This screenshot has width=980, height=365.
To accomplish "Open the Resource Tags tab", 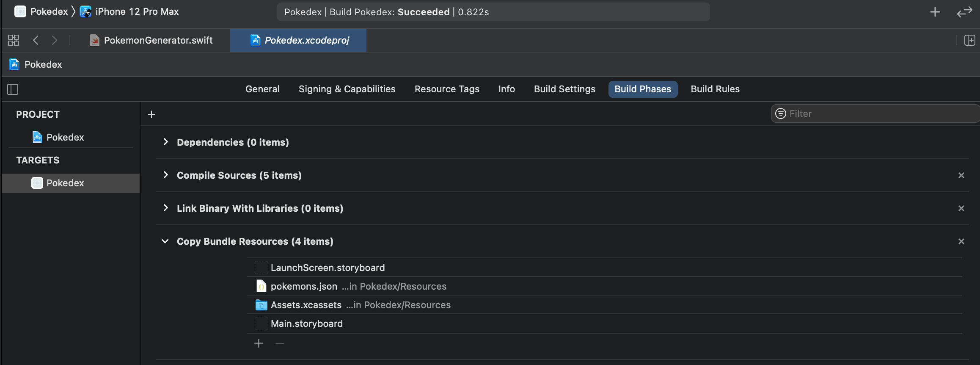I will tap(447, 89).
